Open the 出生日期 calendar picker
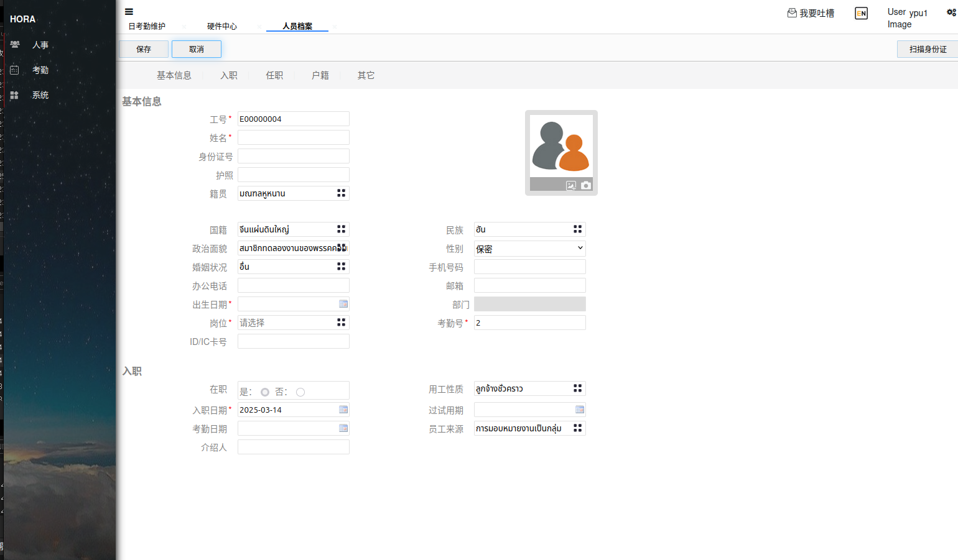The image size is (958, 560). (x=343, y=304)
